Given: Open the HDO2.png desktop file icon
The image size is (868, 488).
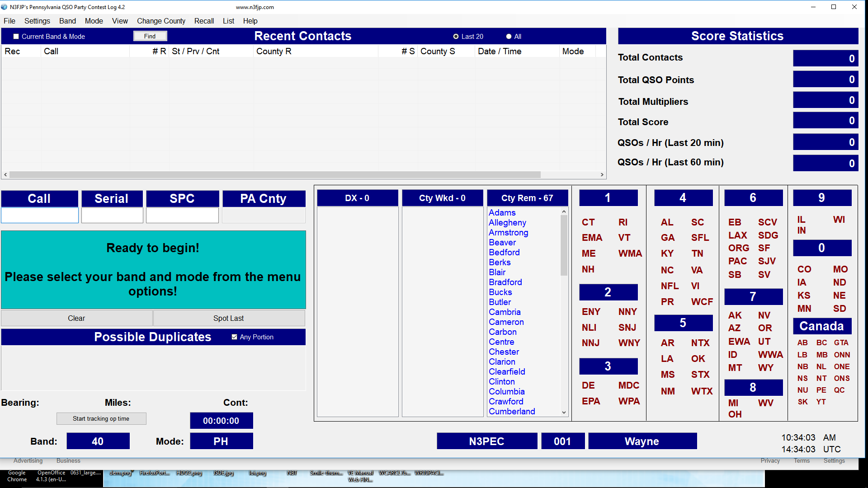Looking at the screenshot, I should point(189,473).
